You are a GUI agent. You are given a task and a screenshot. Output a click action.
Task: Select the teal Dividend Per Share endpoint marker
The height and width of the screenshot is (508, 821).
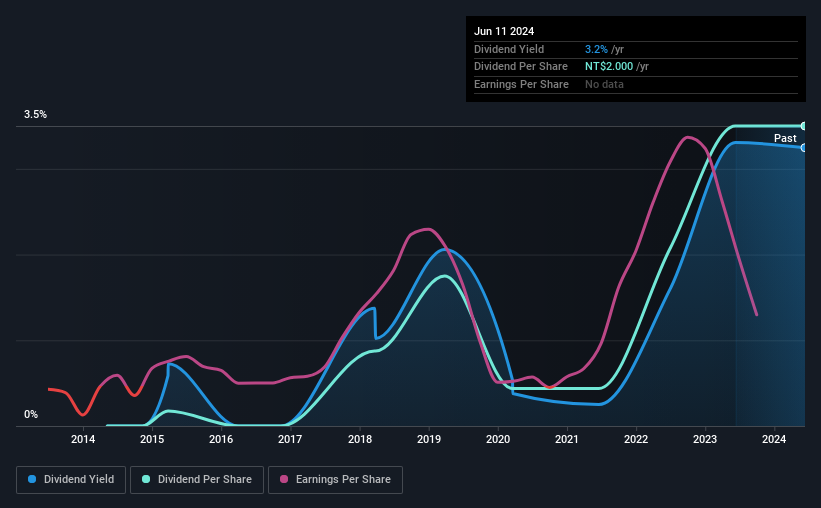(x=803, y=126)
